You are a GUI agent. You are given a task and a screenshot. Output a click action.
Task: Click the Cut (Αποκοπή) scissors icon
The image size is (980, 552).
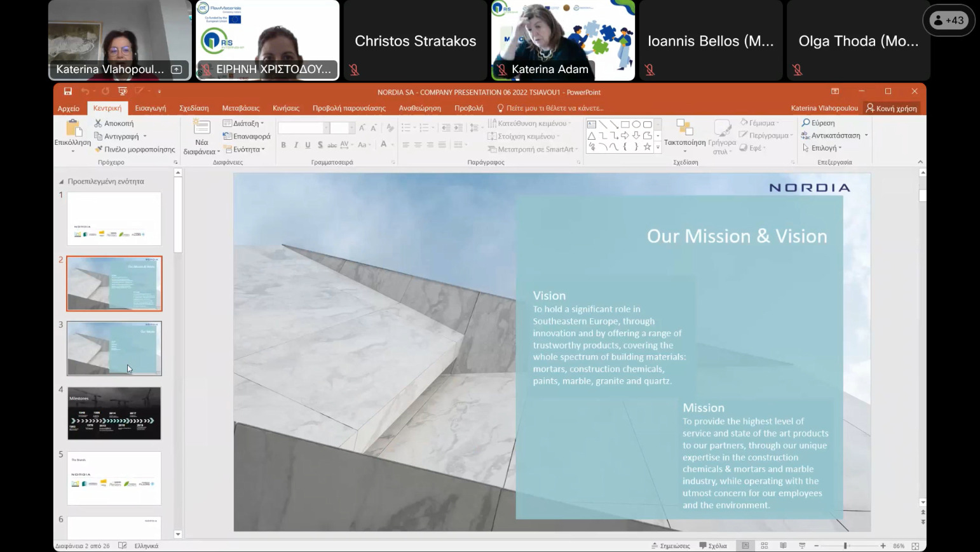tap(99, 123)
